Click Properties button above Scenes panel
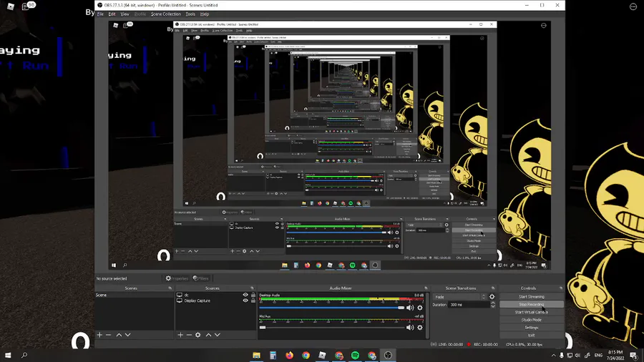The image size is (644, 362). (177, 278)
